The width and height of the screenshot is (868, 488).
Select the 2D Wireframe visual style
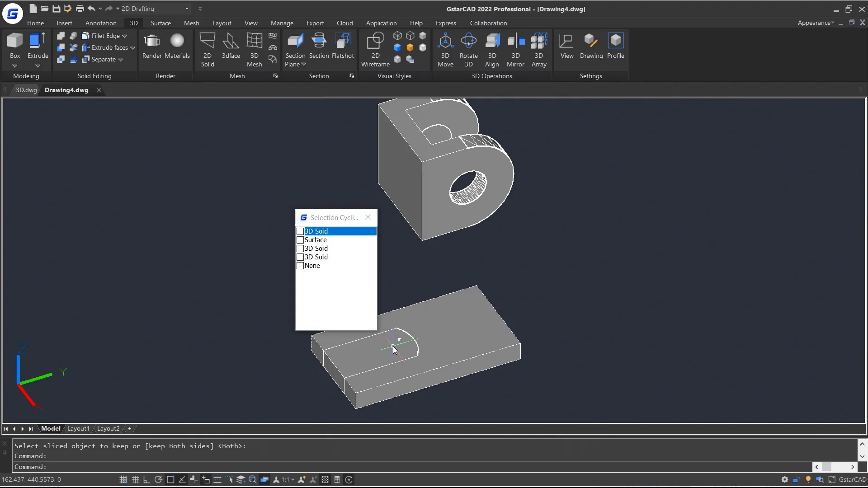375,41
